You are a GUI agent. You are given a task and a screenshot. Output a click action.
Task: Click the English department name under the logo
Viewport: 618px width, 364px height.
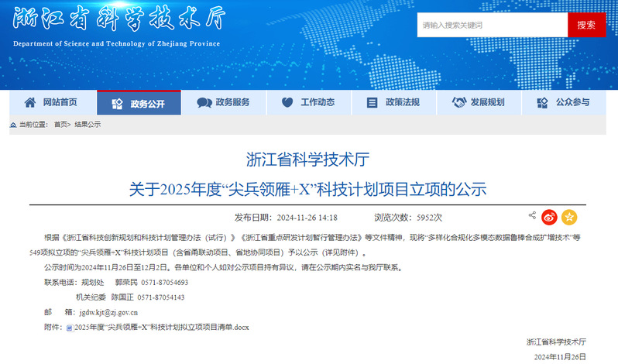click(x=117, y=43)
